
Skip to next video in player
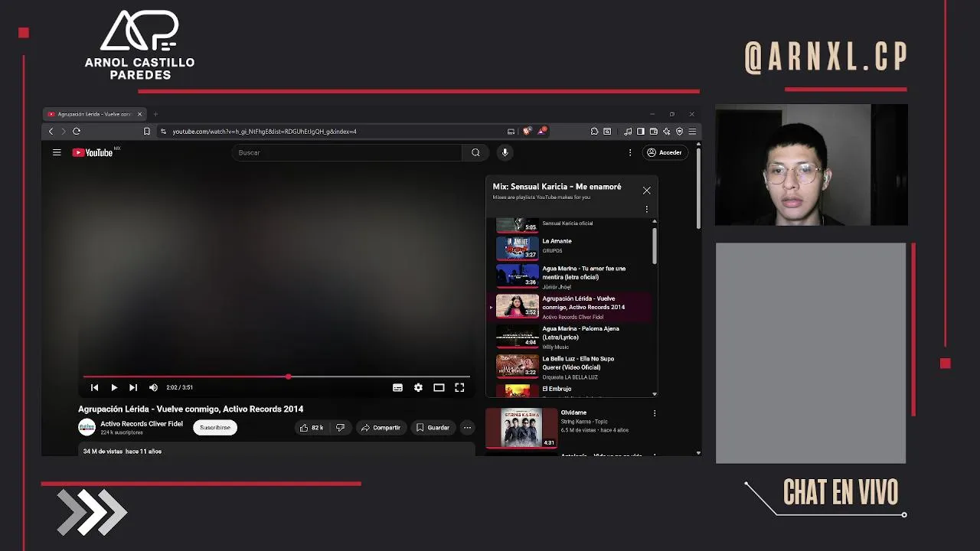point(133,388)
